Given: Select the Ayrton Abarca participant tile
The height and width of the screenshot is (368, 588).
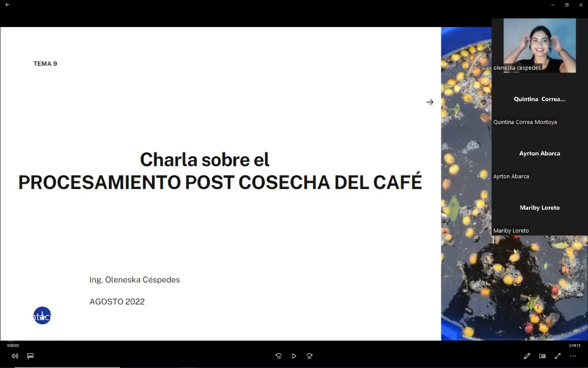Looking at the screenshot, I should (539, 154).
